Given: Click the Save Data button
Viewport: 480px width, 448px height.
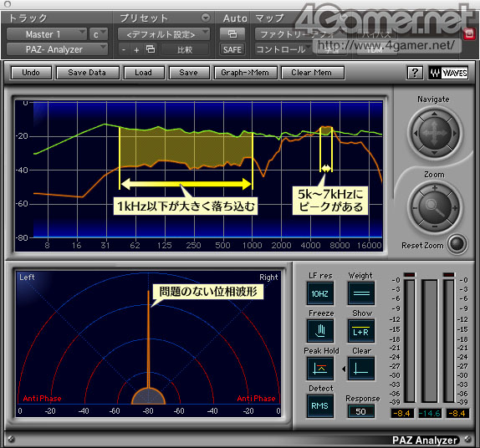Looking at the screenshot, I should click(87, 73).
